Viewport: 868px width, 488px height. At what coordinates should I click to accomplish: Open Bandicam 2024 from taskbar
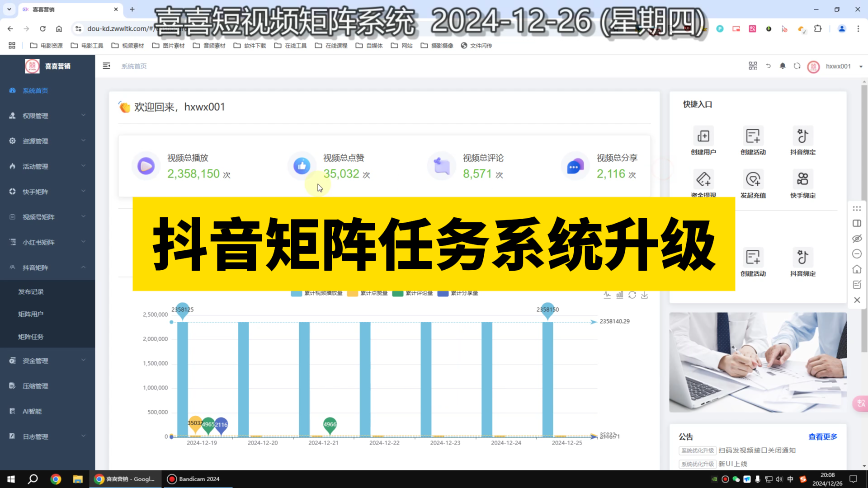[x=193, y=479]
